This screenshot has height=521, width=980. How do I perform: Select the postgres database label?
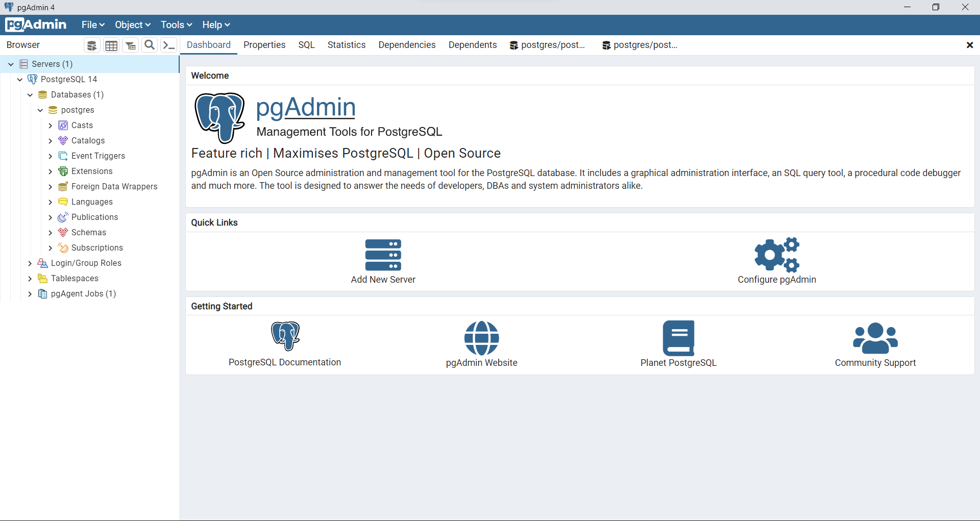78,110
